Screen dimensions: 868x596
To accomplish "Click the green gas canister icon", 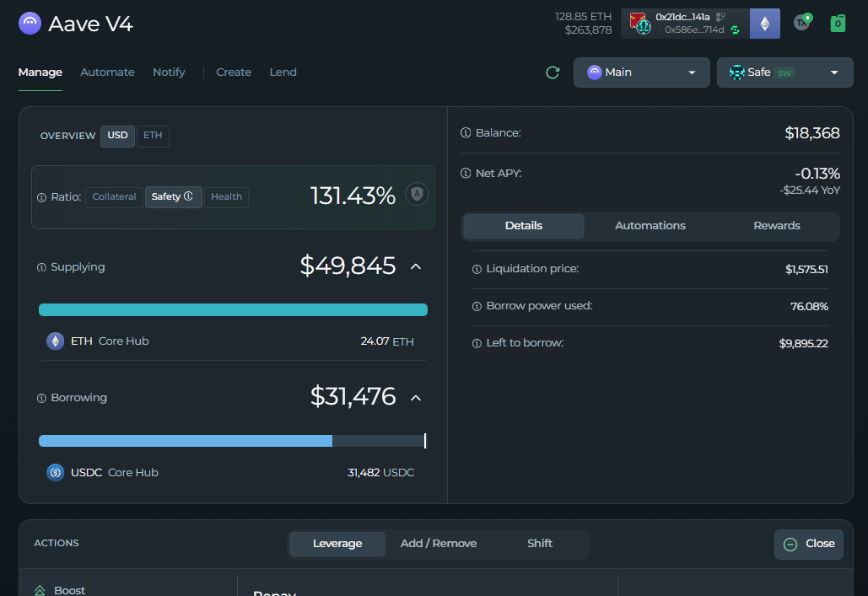I will pyautogui.click(x=837, y=23).
